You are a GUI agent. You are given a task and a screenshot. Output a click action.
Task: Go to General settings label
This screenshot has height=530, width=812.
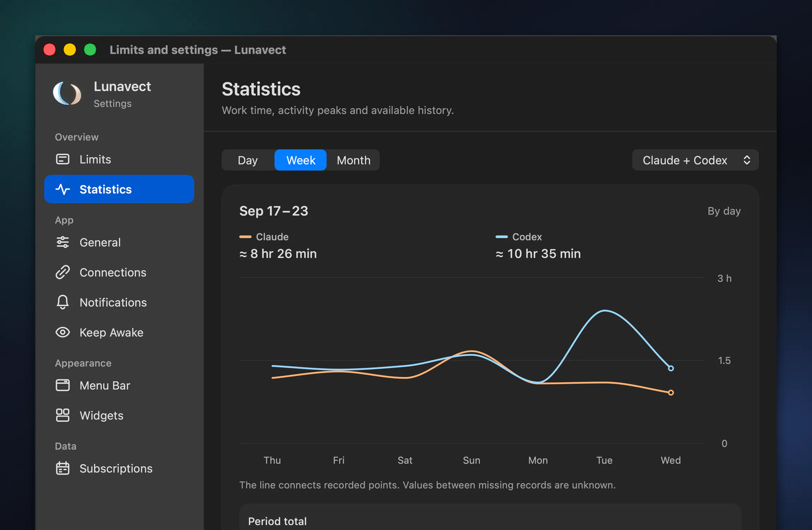click(x=100, y=242)
